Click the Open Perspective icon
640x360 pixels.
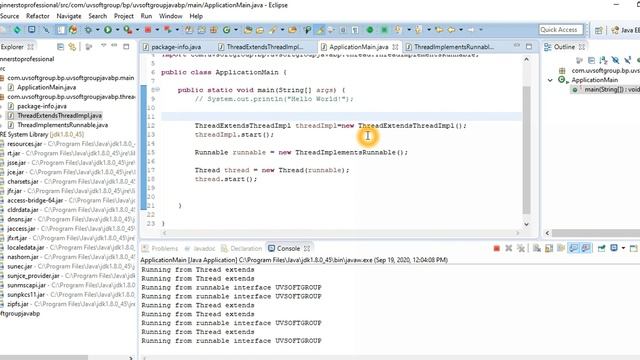[599, 30]
